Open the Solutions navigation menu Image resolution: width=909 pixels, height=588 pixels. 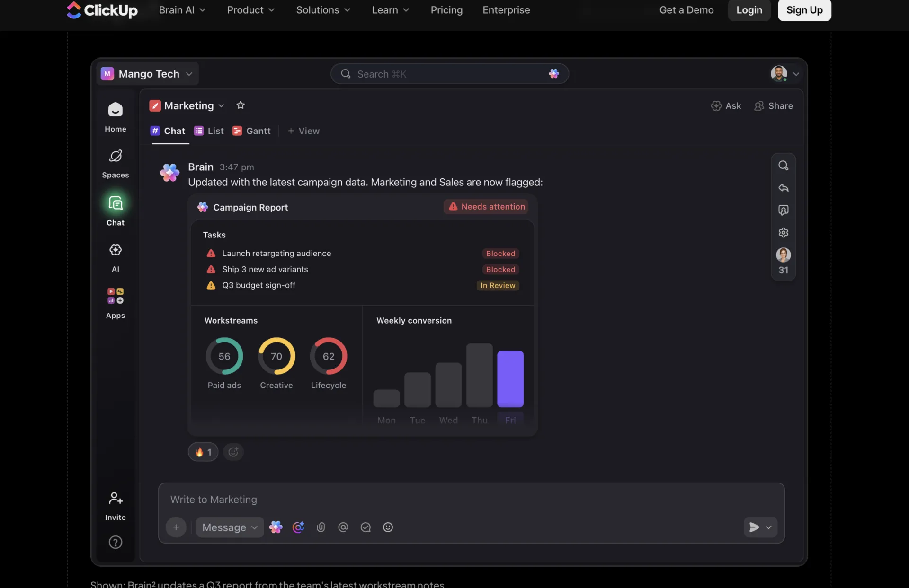point(323,10)
